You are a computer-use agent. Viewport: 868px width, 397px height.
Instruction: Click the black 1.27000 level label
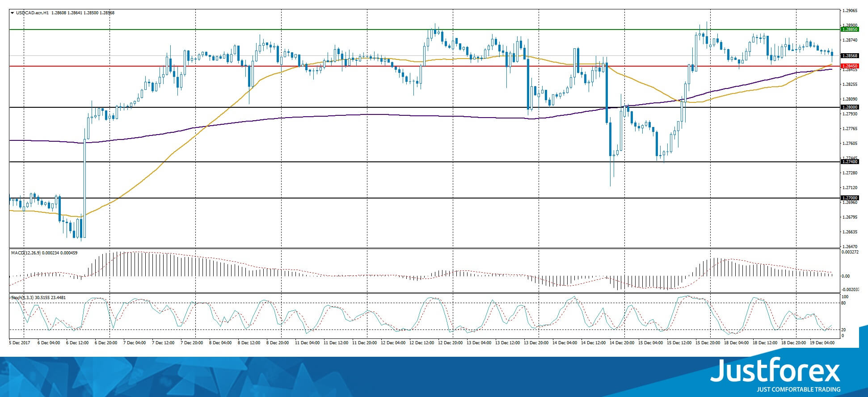click(x=850, y=198)
